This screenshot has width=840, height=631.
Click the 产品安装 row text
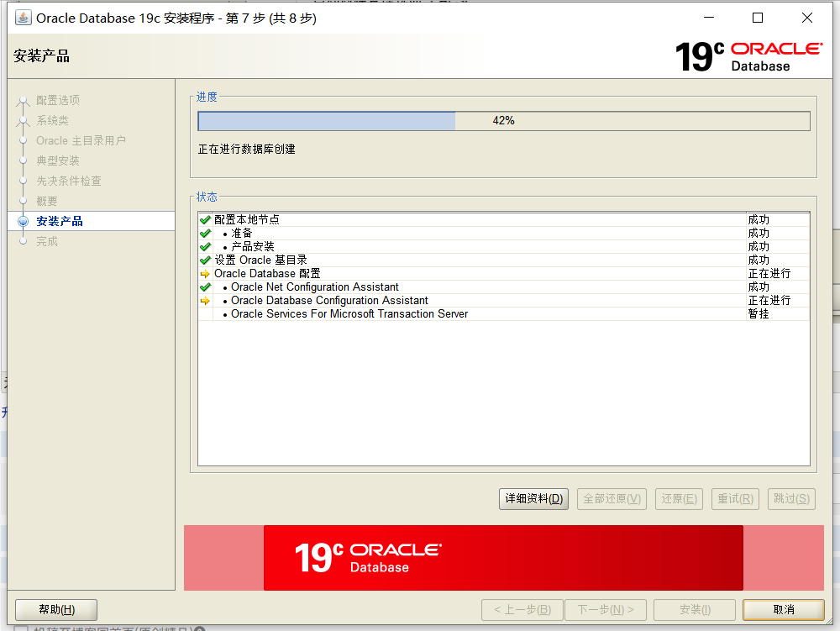(252, 246)
